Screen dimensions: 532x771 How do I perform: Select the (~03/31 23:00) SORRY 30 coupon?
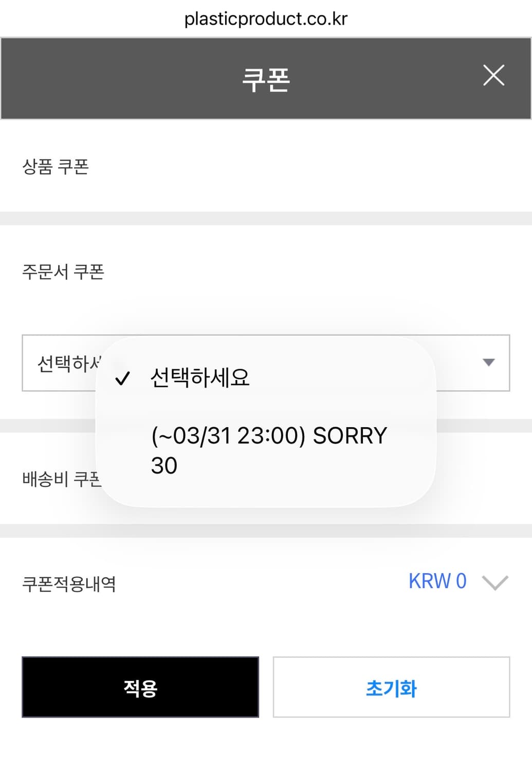click(x=269, y=450)
